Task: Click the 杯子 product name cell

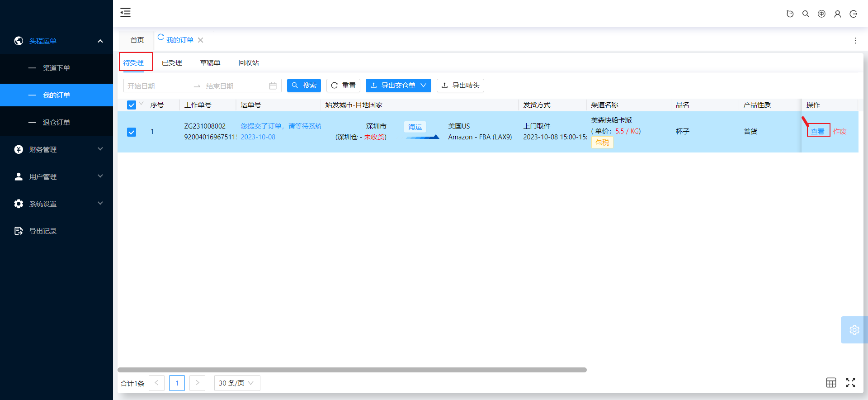Action: [x=683, y=132]
